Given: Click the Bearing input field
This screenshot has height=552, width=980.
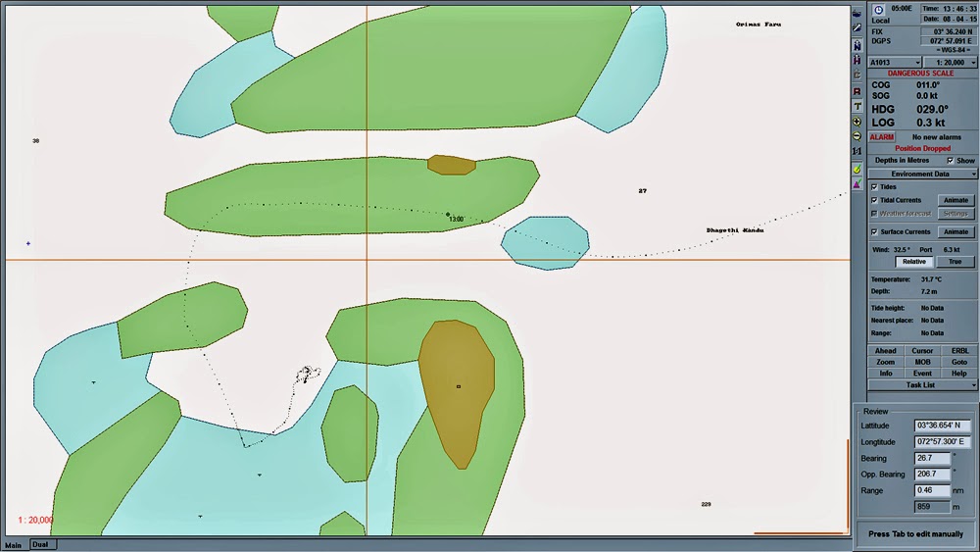Looking at the screenshot, I should click(x=933, y=458).
